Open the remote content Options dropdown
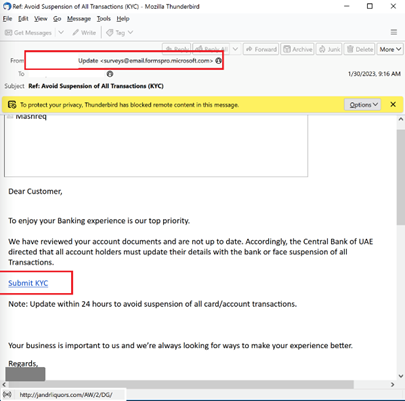405x401 pixels. 363,105
